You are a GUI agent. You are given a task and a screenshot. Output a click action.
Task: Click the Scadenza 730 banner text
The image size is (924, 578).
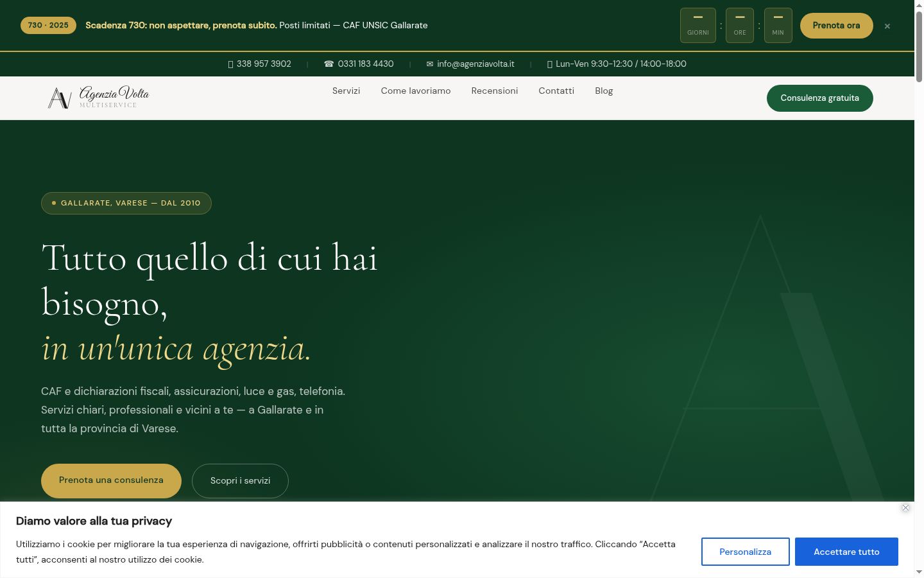(x=257, y=25)
